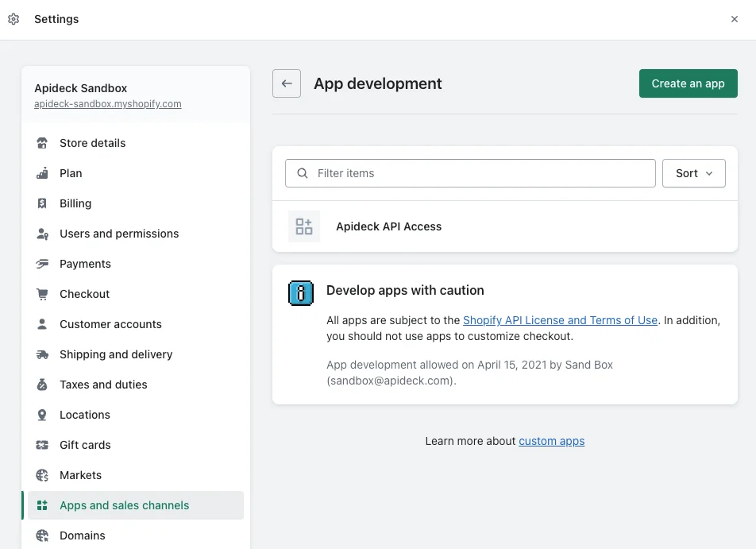Click the Domains globe icon
Screen dimensions: 756x549
pos(42,536)
